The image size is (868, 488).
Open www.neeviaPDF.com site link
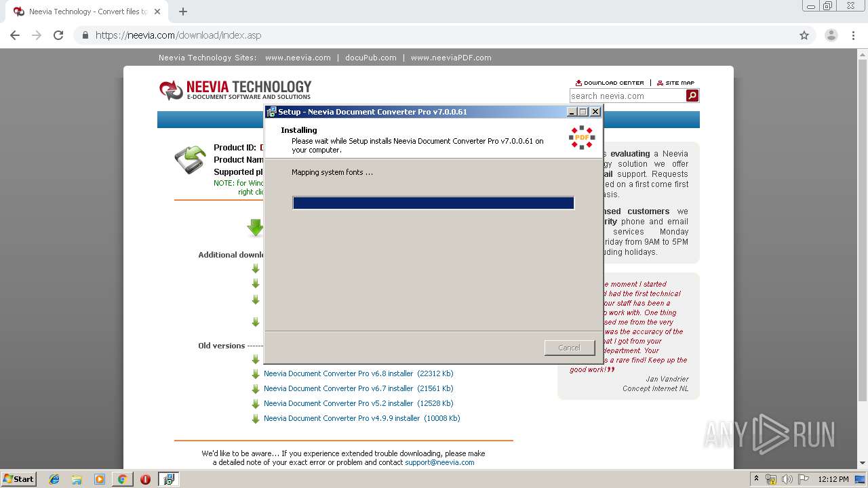pos(451,58)
